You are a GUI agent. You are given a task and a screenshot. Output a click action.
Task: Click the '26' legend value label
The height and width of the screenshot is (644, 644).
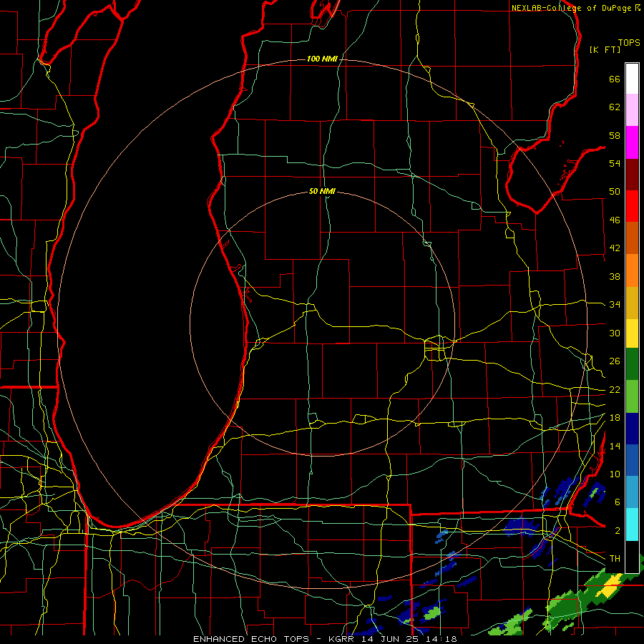point(615,361)
